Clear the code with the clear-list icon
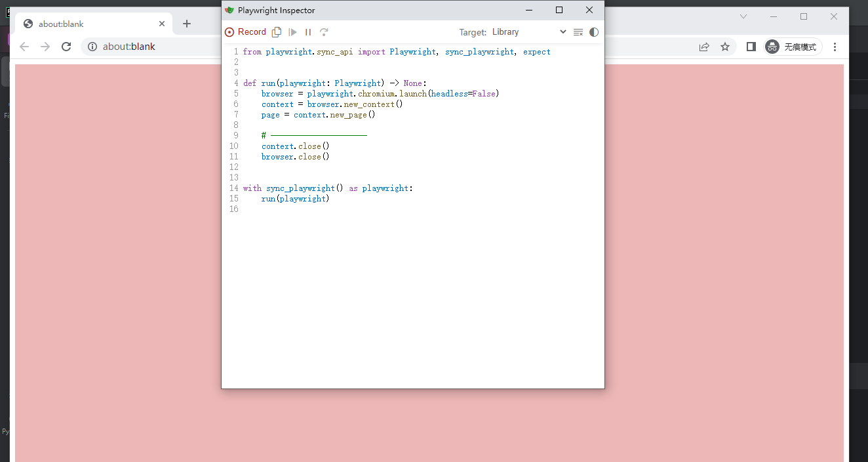The width and height of the screenshot is (868, 462). [578, 31]
